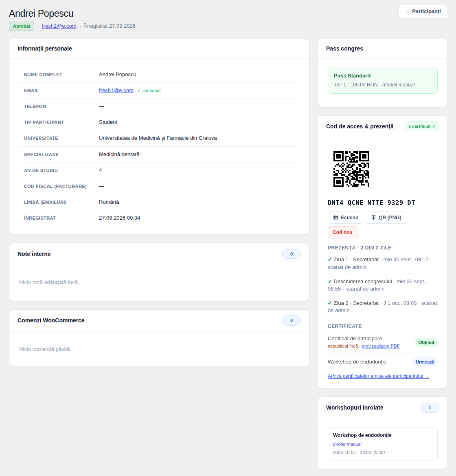Select the Andrei Popescu page title
This screenshot has height=476, width=456.
pyautogui.click(x=41, y=13)
